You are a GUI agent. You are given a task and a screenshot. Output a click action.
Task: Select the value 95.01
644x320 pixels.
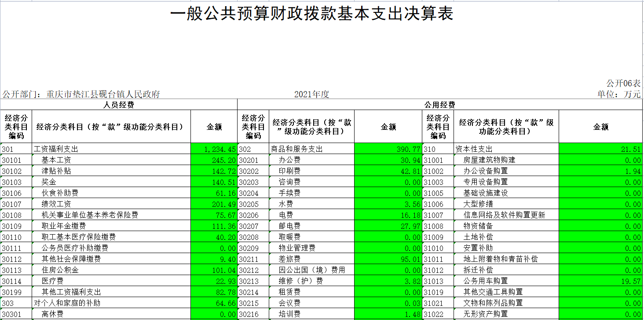[x=388, y=259]
